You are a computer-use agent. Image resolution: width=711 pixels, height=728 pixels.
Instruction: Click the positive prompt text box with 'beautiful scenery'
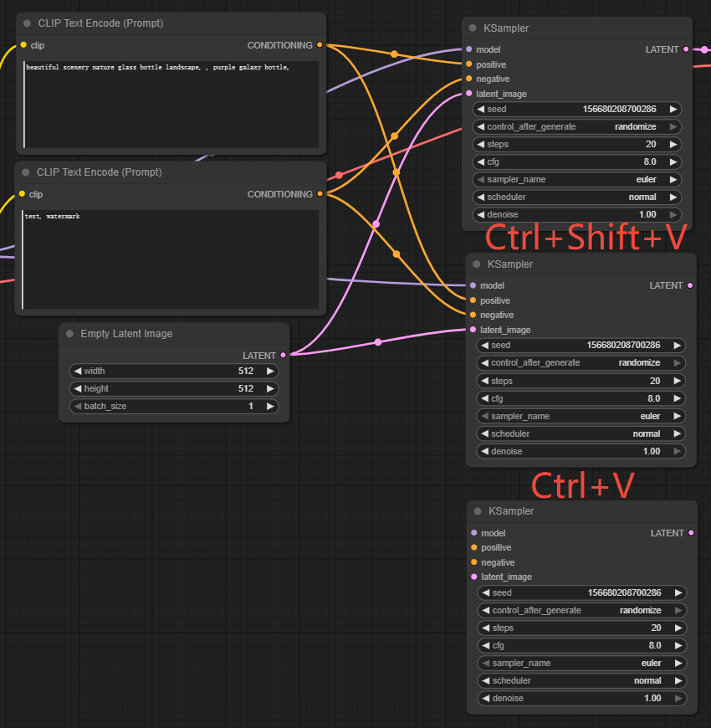171,105
